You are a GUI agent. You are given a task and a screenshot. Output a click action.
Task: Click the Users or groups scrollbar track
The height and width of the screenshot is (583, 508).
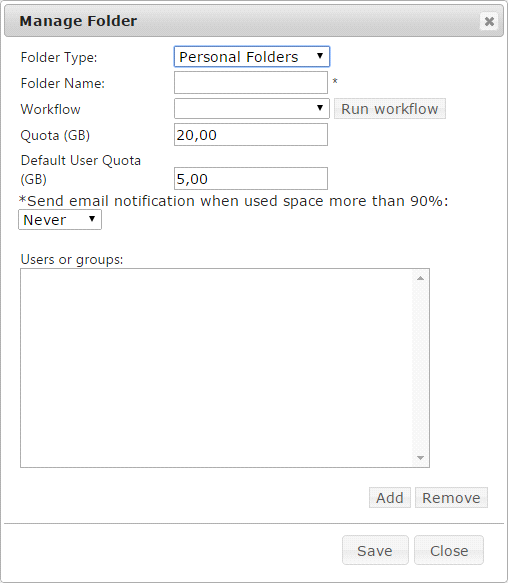pyautogui.click(x=421, y=368)
